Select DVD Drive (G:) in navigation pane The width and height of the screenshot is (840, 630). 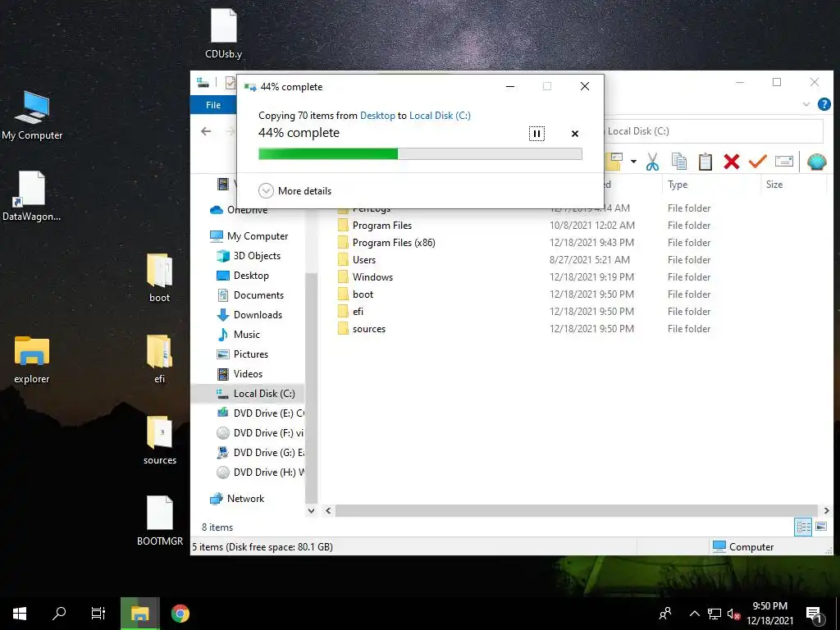[260, 453]
